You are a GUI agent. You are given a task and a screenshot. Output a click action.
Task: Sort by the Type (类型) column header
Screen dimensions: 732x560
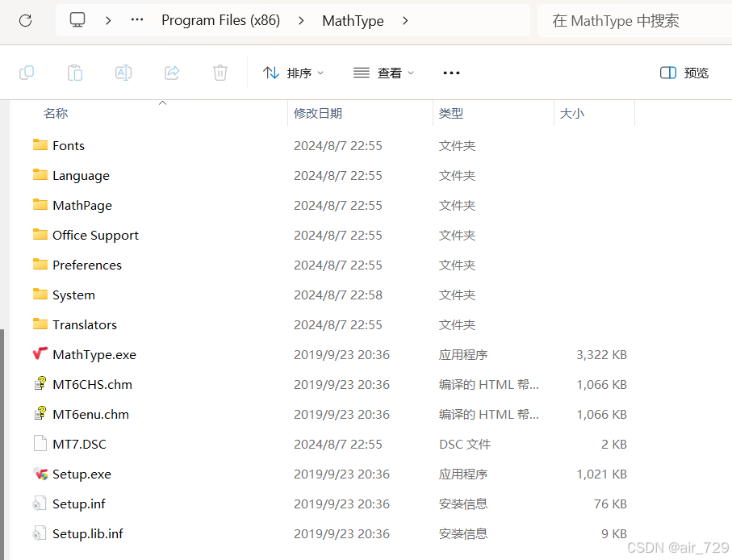451,114
